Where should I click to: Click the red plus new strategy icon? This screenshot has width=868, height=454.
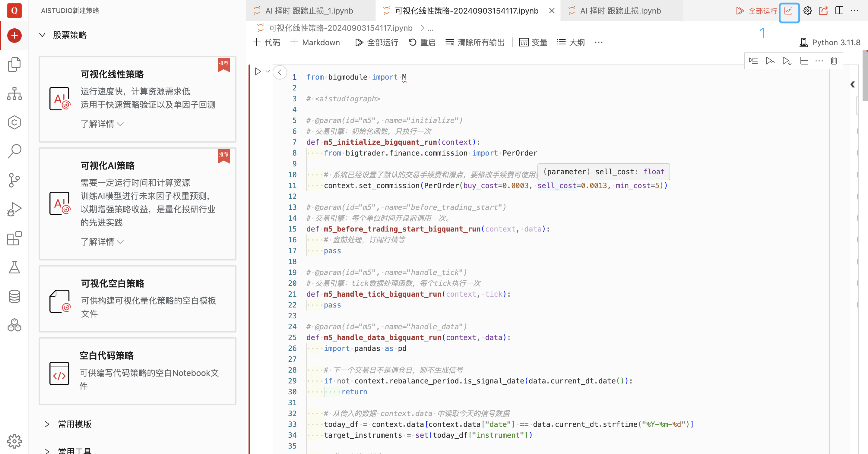14,35
